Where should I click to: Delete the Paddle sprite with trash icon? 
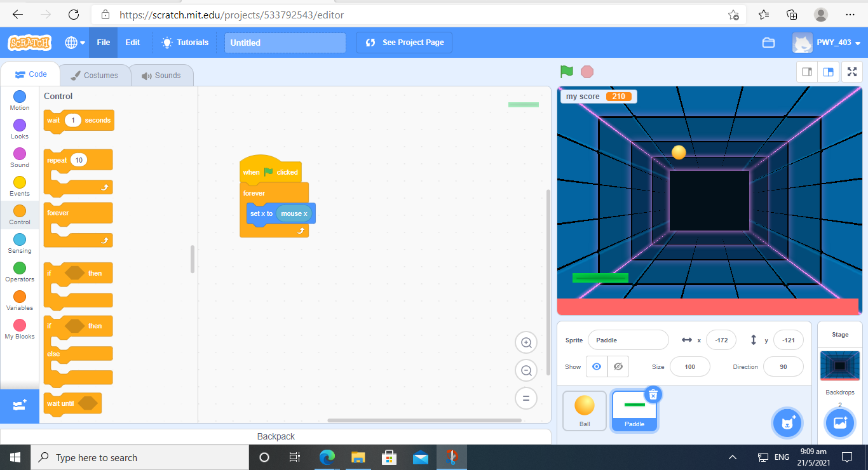tap(653, 395)
